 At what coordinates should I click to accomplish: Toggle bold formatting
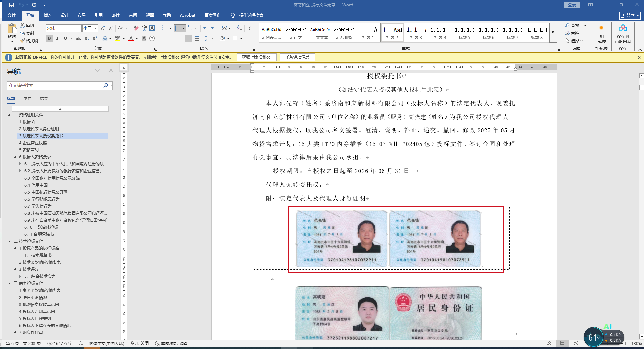pos(50,38)
